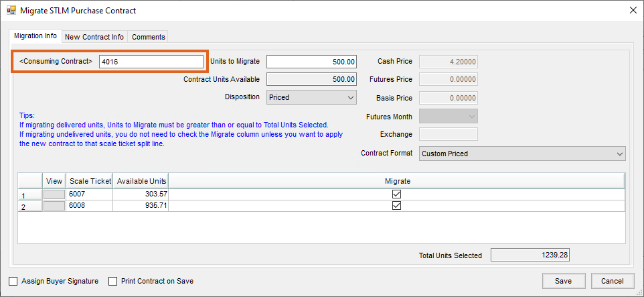
Task: Select Available Units cell 935.71
Action: pos(141,205)
